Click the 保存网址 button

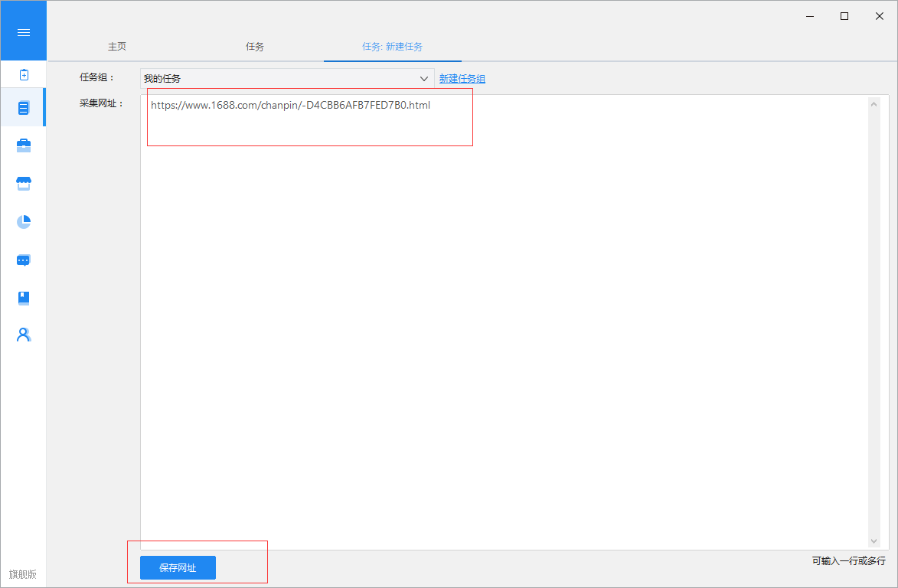click(x=178, y=568)
